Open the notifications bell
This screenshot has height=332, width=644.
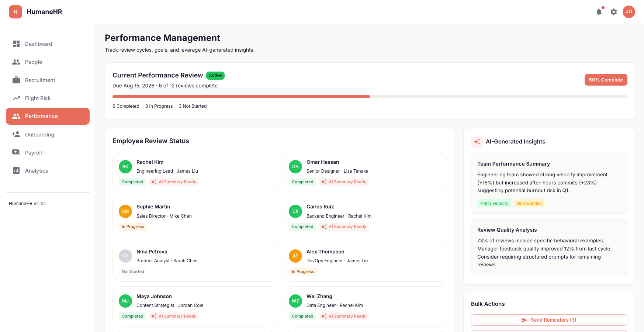tap(599, 12)
